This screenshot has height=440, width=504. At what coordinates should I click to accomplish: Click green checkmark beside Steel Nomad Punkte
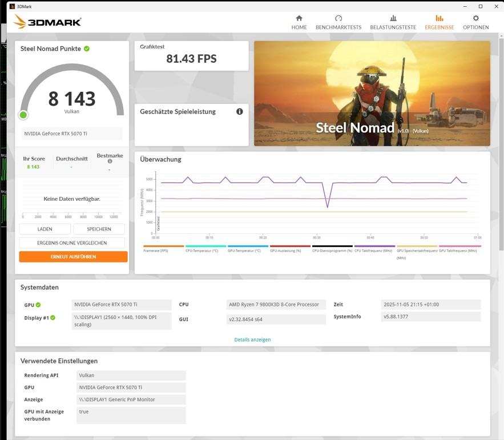(x=87, y=49)
